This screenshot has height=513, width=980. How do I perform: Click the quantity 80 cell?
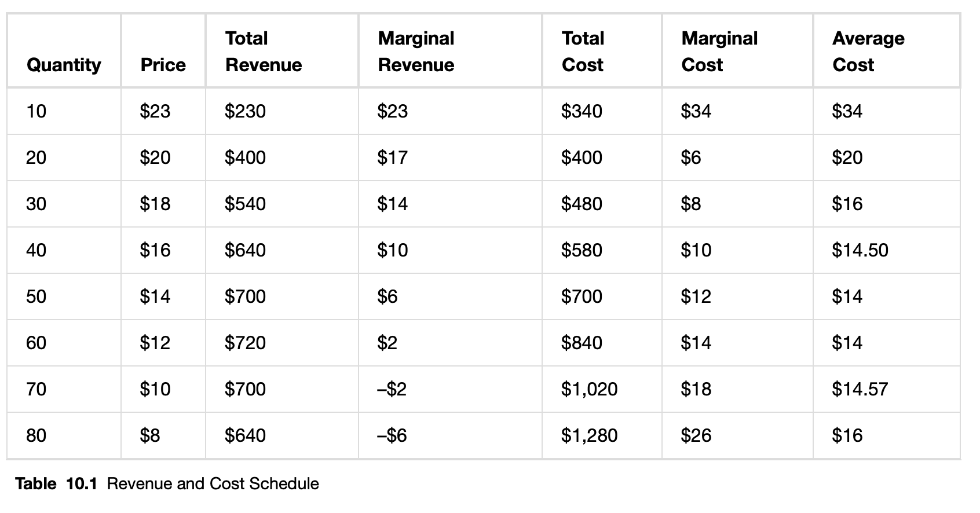point(36,435)
